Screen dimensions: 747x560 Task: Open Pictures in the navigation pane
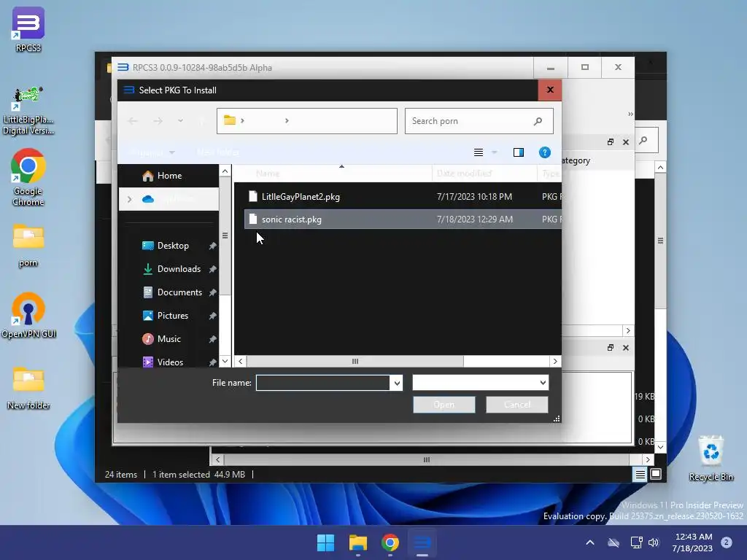pyautogui.click(x=172, y=316)
